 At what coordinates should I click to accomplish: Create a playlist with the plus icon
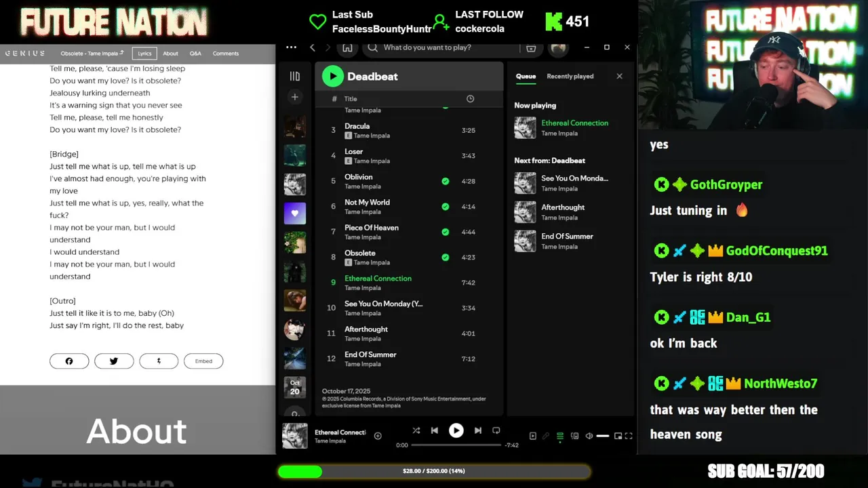[x=295, y=98]
